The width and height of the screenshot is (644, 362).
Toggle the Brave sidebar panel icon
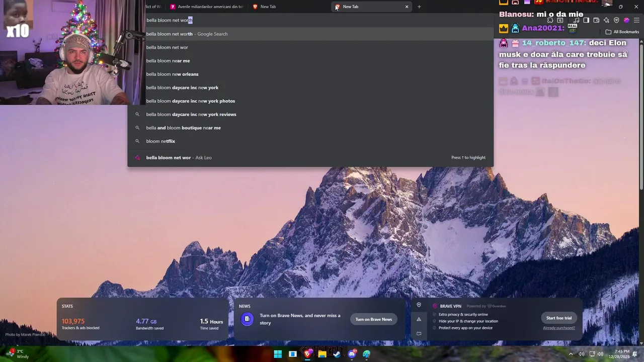click(x=586, y=20)
